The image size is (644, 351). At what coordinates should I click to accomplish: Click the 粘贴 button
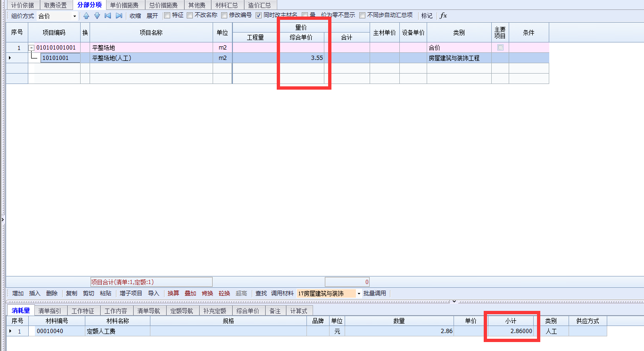coord(106,293)
